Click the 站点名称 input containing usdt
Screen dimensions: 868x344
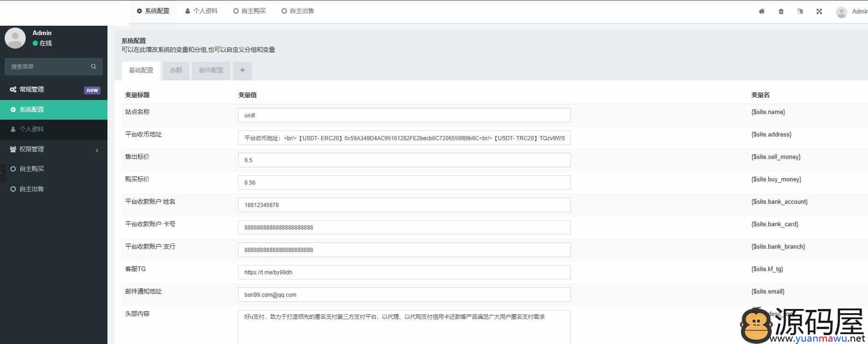point(404,115)
